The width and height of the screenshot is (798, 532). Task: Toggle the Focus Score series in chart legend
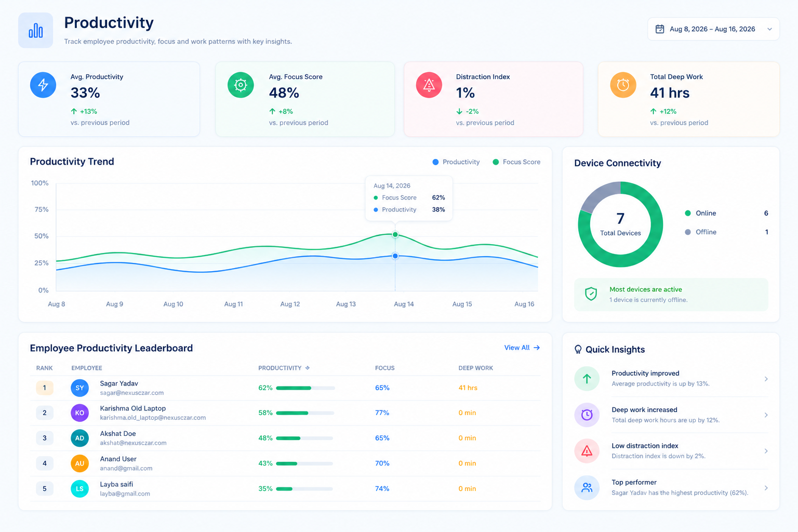tap(516, 162)
